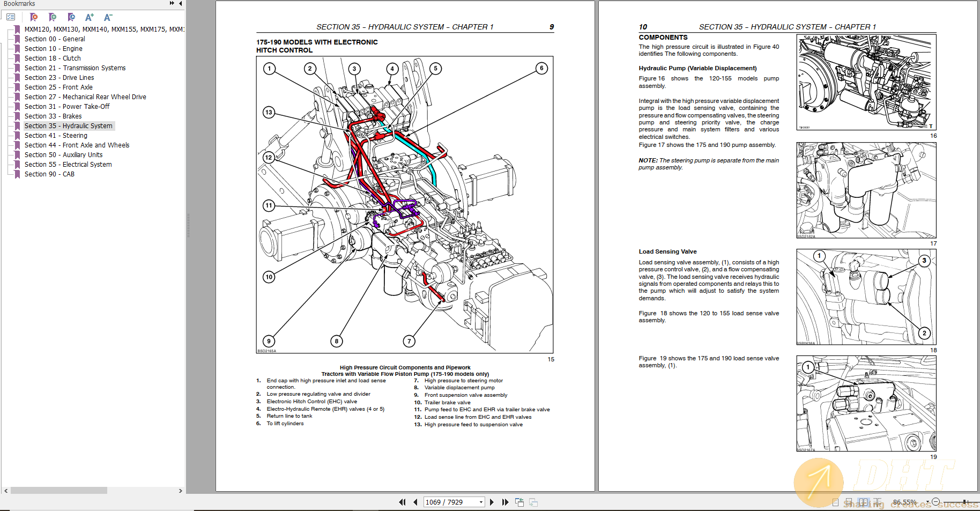Add a new bookmark
The image size is (980, 511).
click(x=52, y=17)
